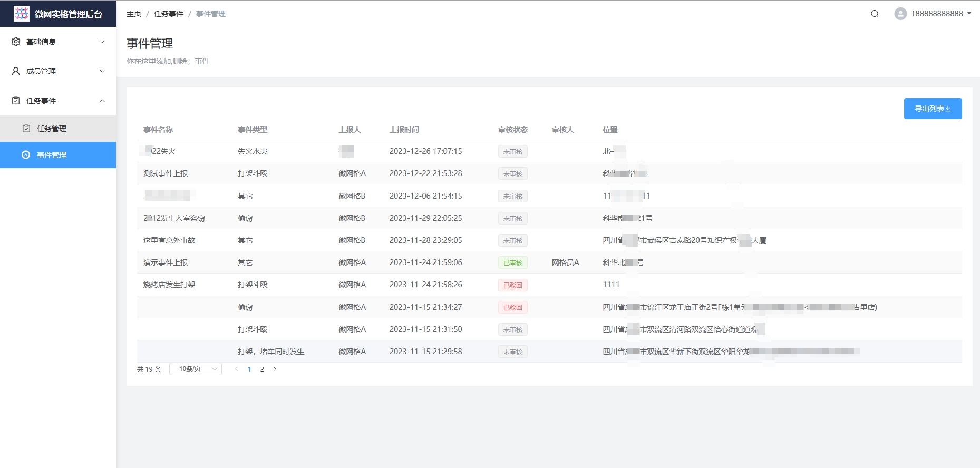This screenshot has height=468, width=980.
Task: Click the 成员管理 person icon
Action: (x=16, y=71)
